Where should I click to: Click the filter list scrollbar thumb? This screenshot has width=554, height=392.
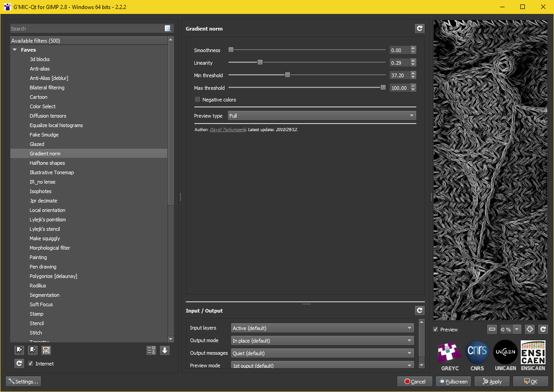click(x=171, y=124)
